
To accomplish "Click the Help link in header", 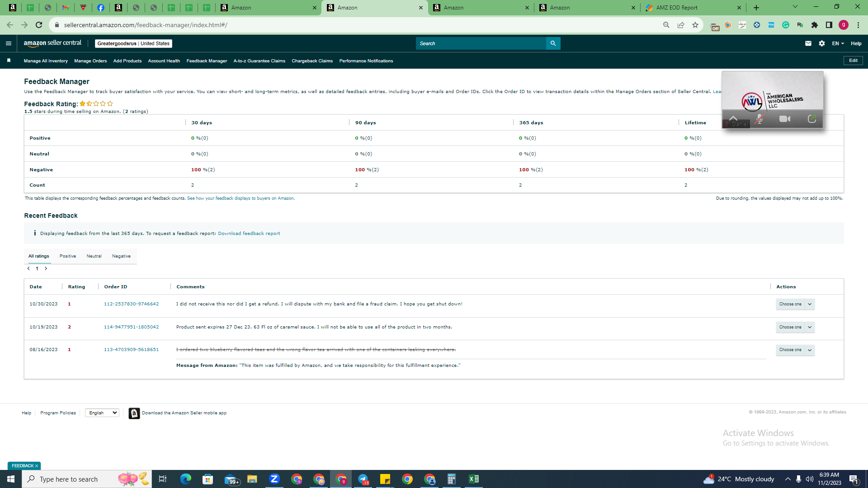I will (856, 43).
